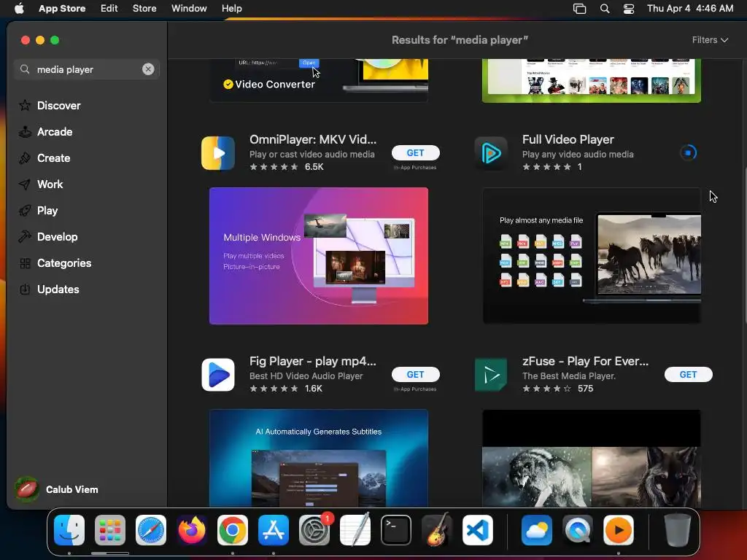Viewport: 747px width, 560px height.
Task: Open the Apple menu
Action: point(19,8)
